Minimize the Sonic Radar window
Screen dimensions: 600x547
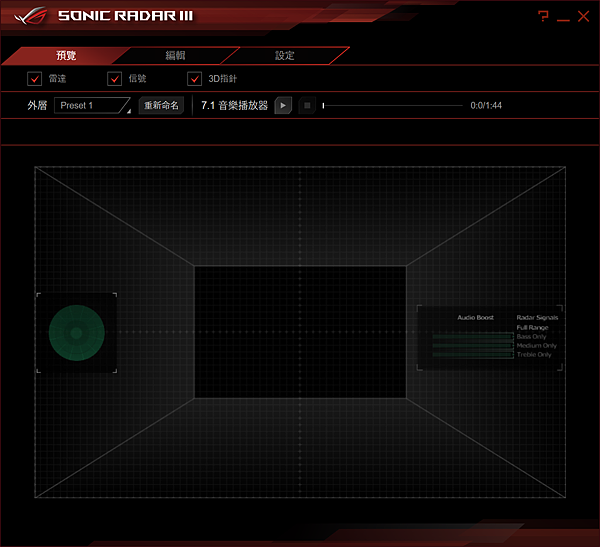563,19
